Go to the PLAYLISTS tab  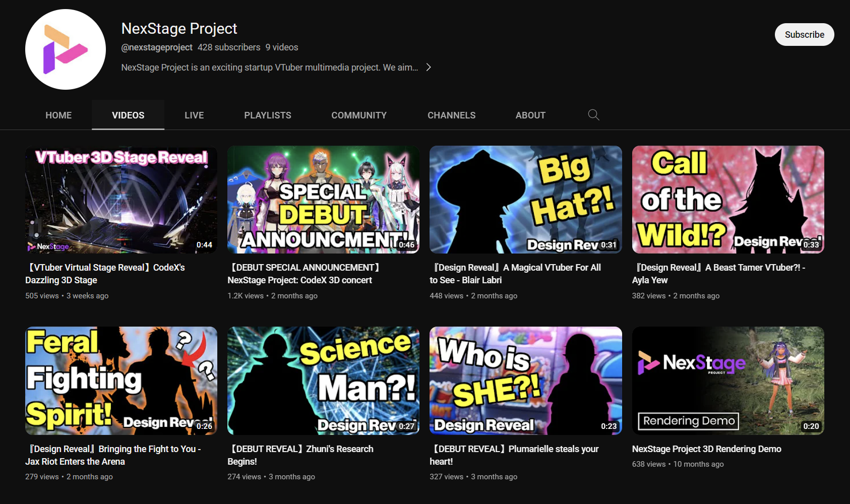(x=268, y=115)
